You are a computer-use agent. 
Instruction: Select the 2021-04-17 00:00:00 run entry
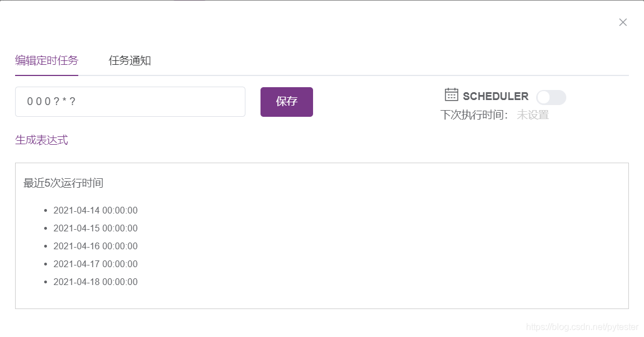coord(96,264)
